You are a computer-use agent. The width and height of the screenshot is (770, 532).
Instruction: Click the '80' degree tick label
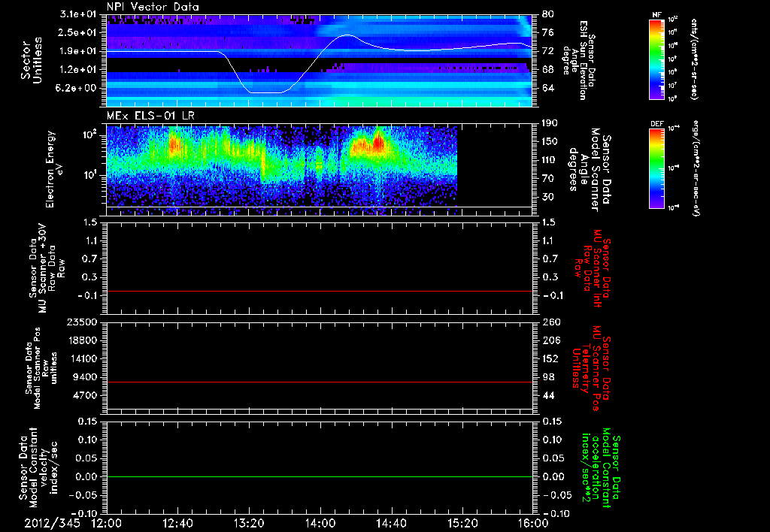click(x=548, y=14)
